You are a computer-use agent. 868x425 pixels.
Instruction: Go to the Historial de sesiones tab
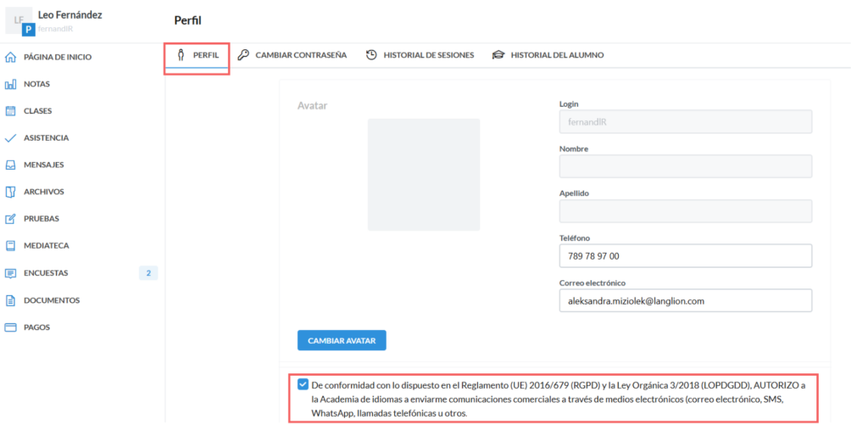tap(420, 55)
